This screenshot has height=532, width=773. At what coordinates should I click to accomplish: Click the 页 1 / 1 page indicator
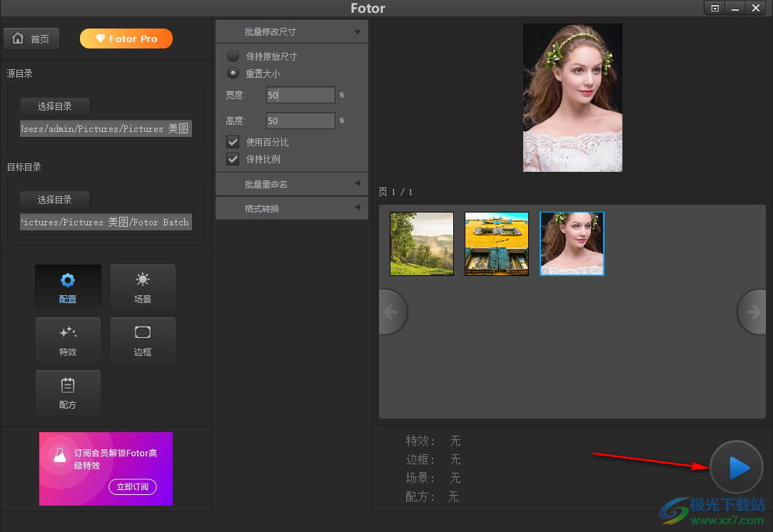(x=395, y=192)
